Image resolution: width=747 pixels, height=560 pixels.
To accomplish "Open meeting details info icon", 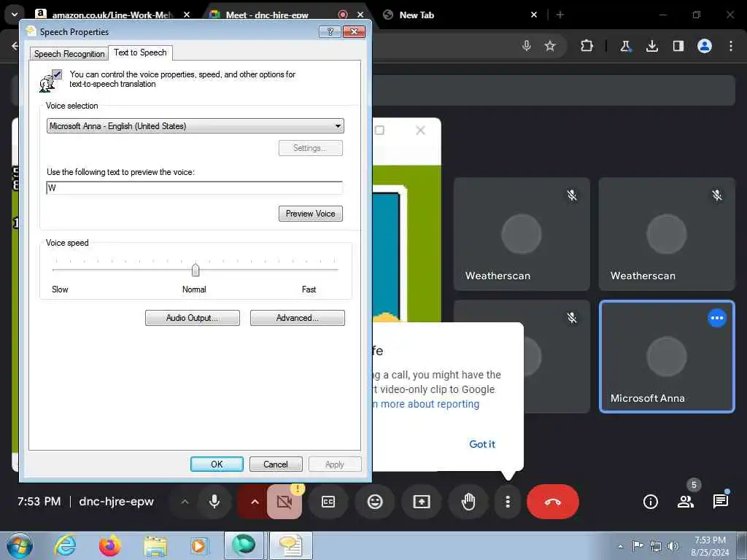I will 650,502.
